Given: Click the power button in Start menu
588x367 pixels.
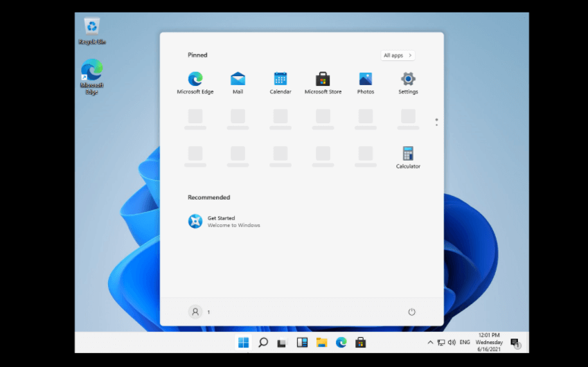Looking at the screenshot, I should click(x=411, y=312).
